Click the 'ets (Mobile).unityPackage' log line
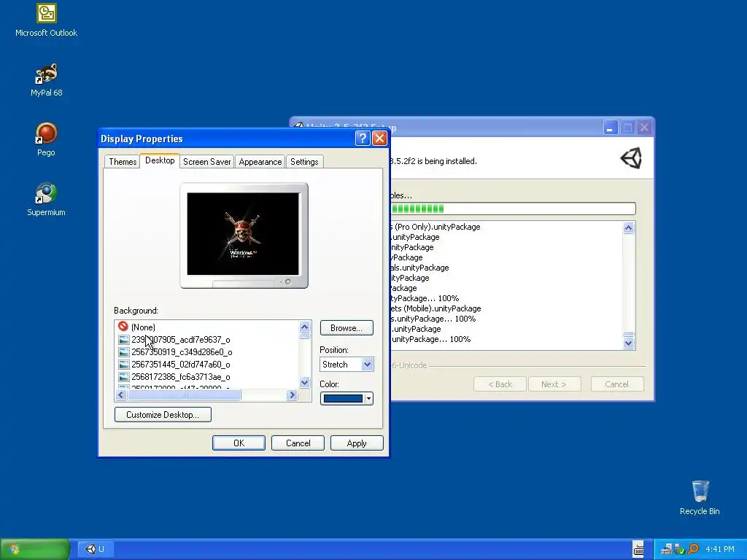This screenshot has width=747, height=560. click(x=436, y=308)
